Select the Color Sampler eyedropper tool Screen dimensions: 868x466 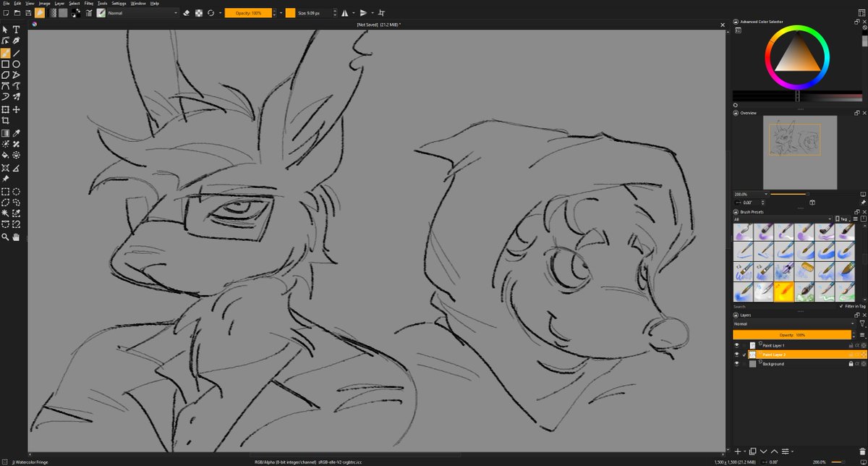16,133
